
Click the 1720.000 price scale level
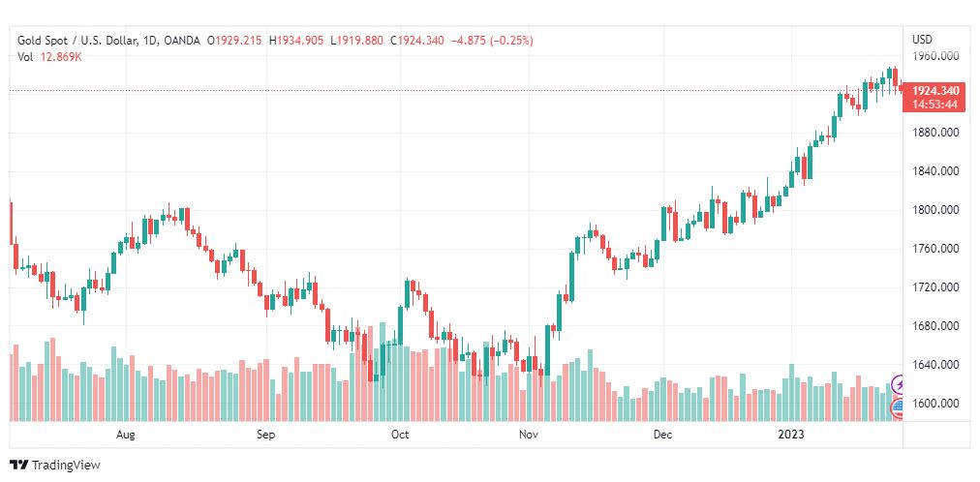pos(935,287)
